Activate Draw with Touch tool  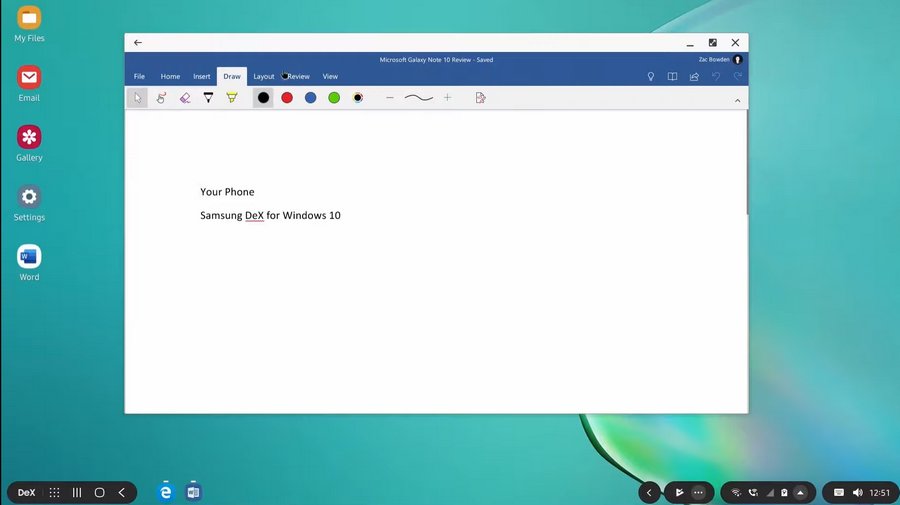tap(161, 98)
